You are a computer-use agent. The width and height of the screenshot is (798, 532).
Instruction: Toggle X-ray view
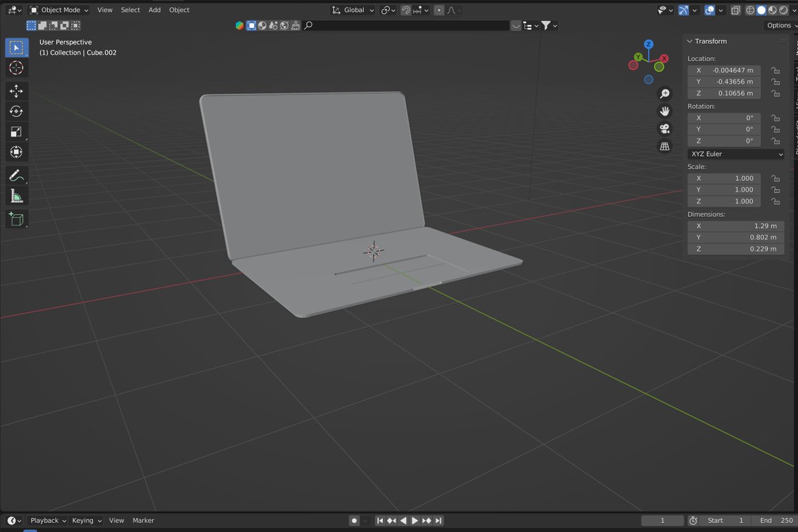(735, 10)
